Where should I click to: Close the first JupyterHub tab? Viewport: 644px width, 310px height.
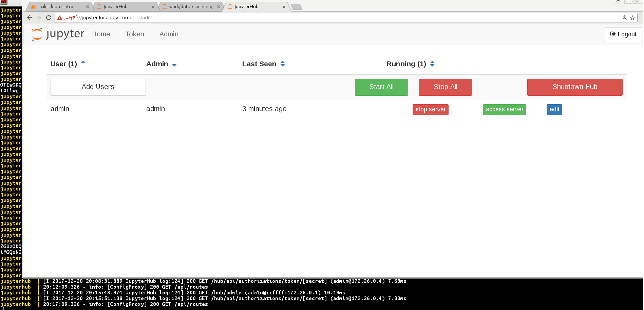point(153,7)
